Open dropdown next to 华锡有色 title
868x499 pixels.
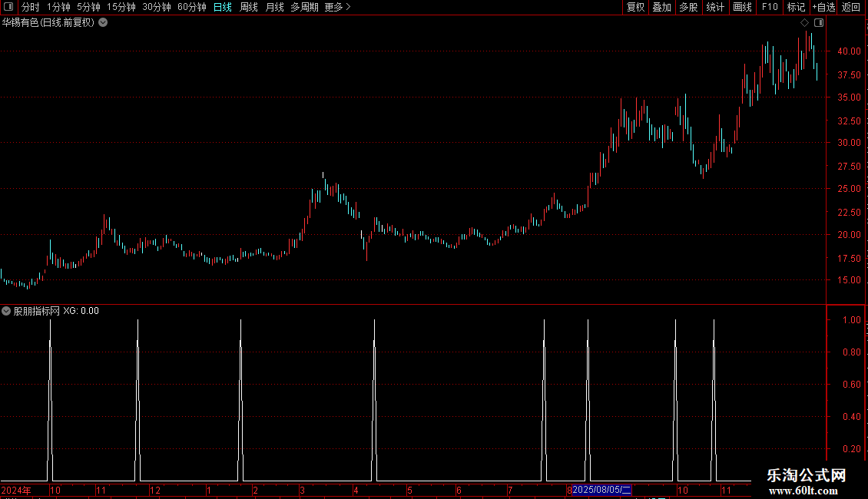point(103,23)
